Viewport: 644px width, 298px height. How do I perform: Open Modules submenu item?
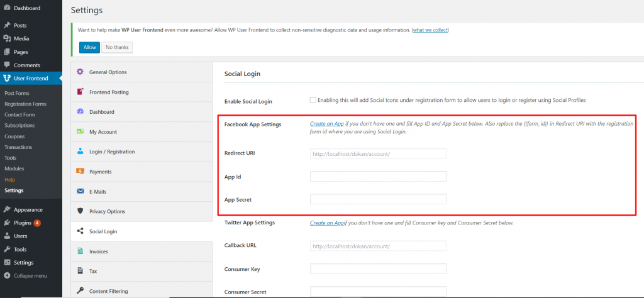point(14,168)
